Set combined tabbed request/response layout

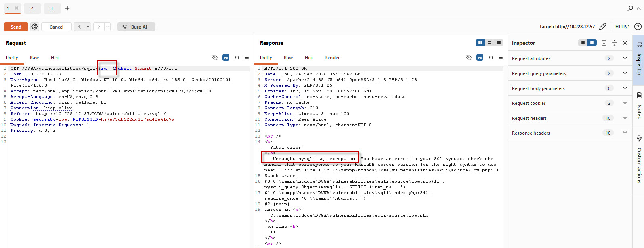499,43
